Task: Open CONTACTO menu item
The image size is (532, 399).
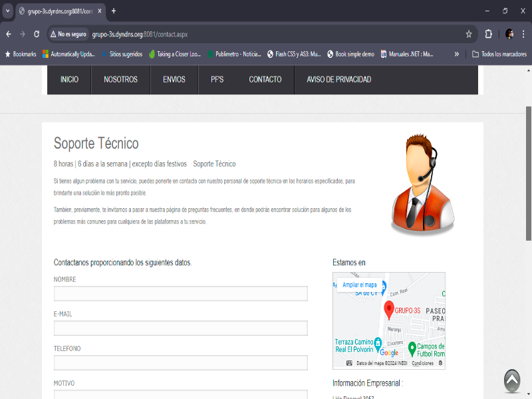Action: pos(265,79)
